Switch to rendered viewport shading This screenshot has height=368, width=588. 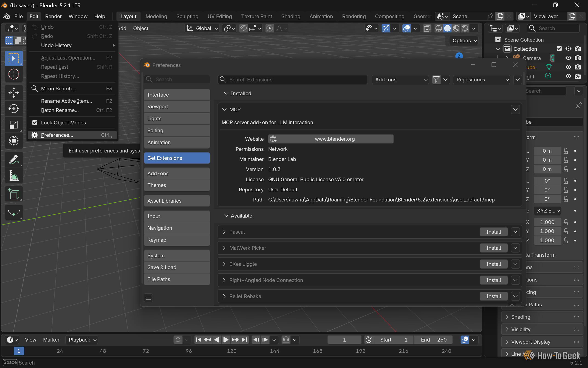pos(465,29)
